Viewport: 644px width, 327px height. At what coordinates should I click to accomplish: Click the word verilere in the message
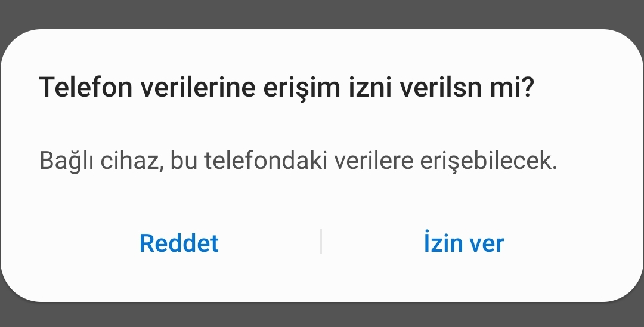click(x=373, y=161)
